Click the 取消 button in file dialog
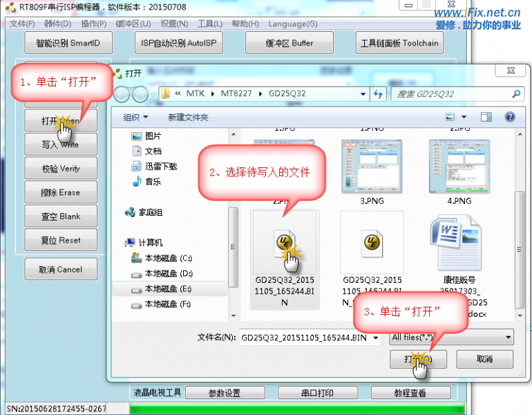 pyautogui.click(x=484, y=359)
